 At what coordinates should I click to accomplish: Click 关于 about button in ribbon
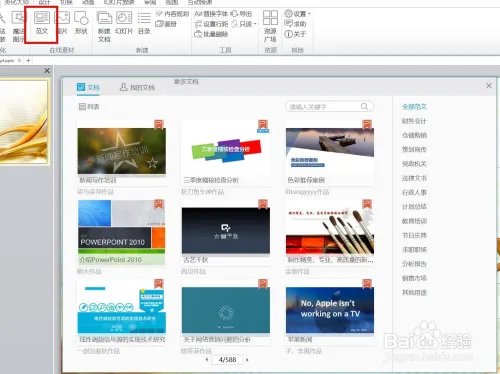click(295, 34)
